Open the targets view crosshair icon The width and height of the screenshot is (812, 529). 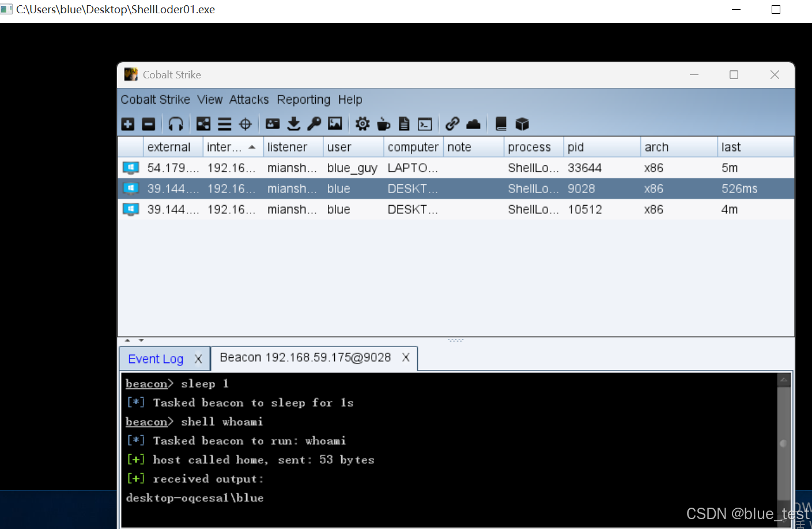click(245, 123)
